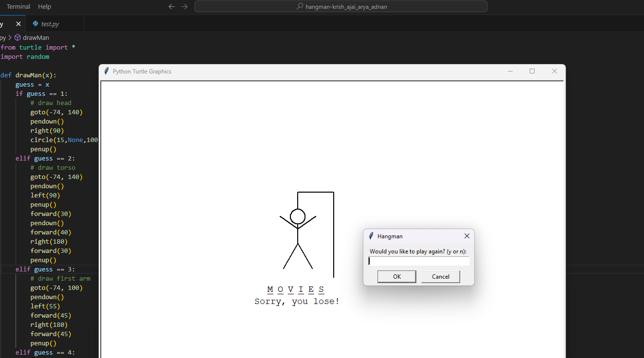
Task: Close the Hangman dialog
Action: pyautogui.click(x=467, y=236)
